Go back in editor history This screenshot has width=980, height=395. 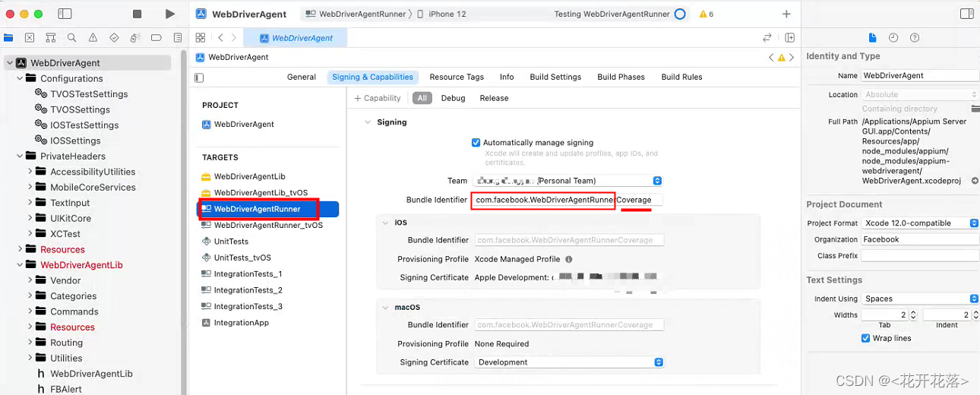220,37
